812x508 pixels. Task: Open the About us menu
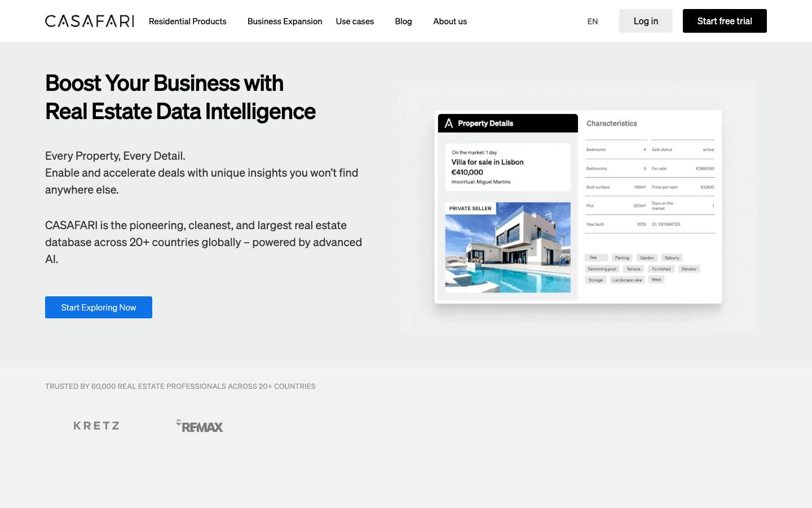tap(450, 21)
